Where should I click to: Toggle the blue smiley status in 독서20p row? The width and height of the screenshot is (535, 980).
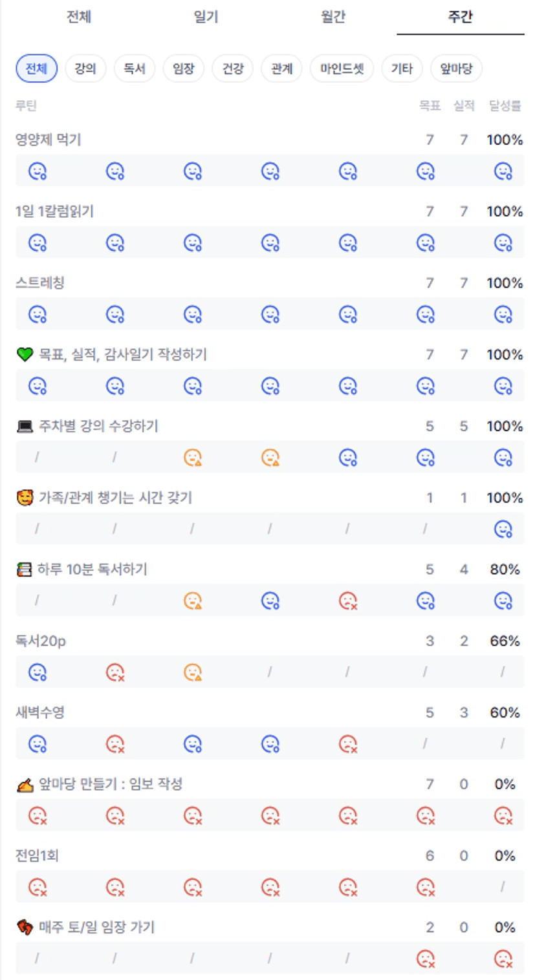tap(38, 673)
